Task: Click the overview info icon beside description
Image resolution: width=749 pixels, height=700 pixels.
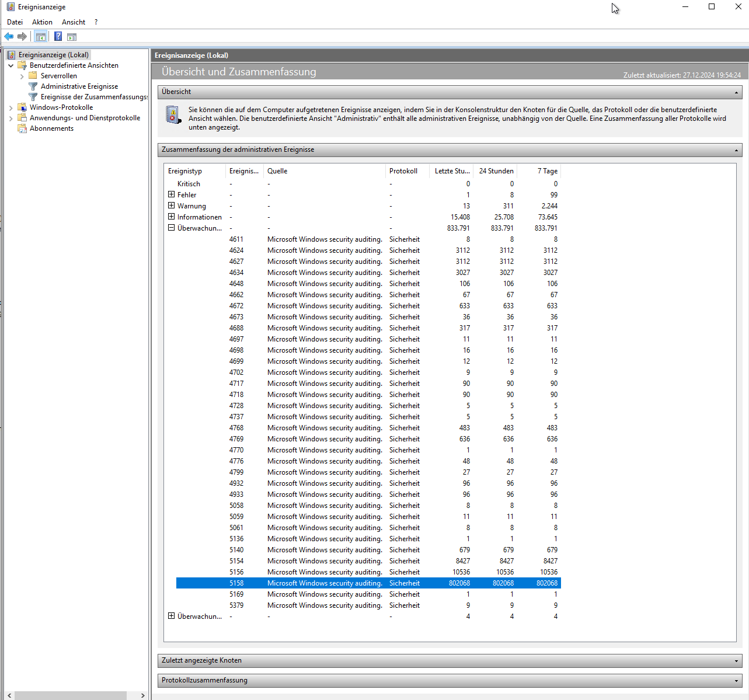Action: pyautogui.click(x=173, y=114)
